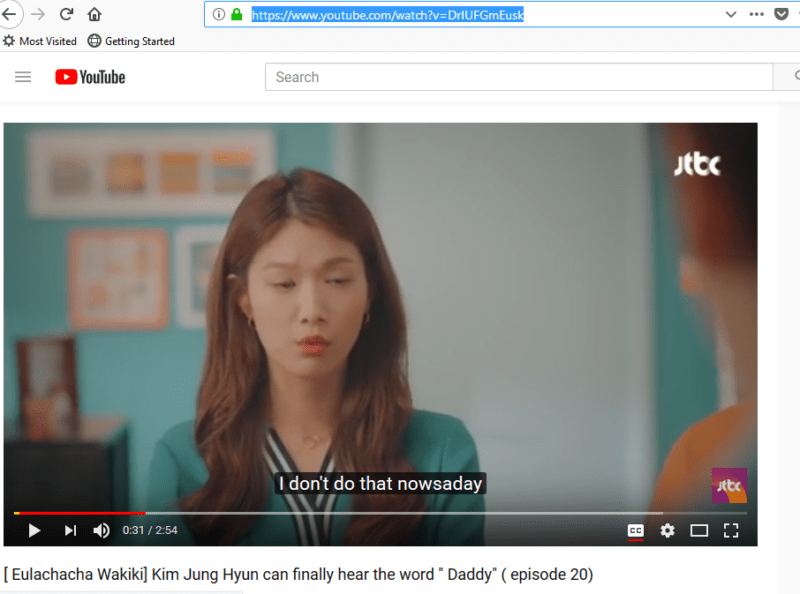Open the Most Visited bookmarks folder

coord(40,41)
